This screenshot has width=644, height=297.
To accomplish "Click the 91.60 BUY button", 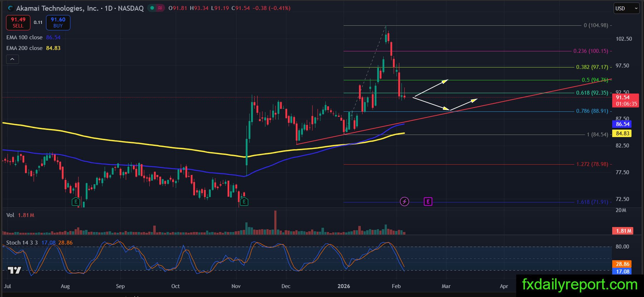I will [x=58, y=22].
